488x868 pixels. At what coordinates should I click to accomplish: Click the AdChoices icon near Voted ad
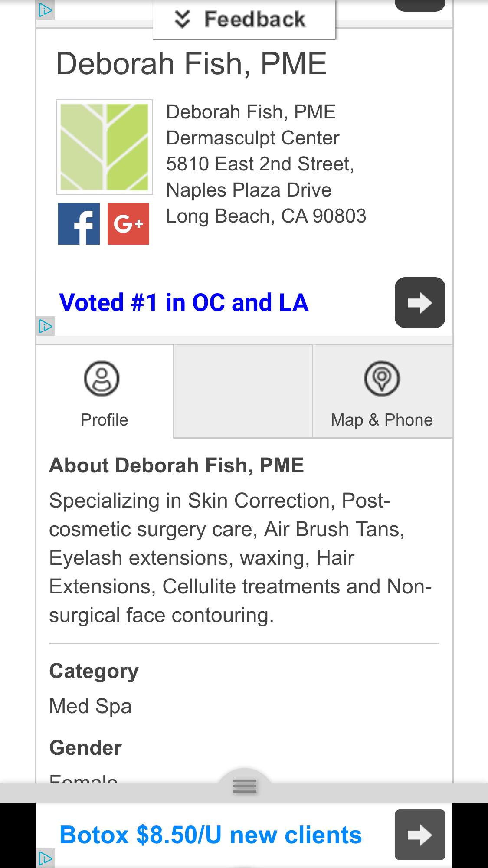coord(45,326)
